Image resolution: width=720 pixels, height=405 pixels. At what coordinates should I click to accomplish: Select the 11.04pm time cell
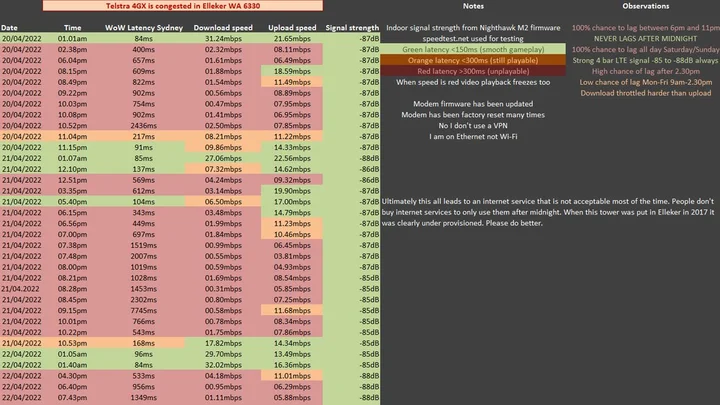pos(73,136)
